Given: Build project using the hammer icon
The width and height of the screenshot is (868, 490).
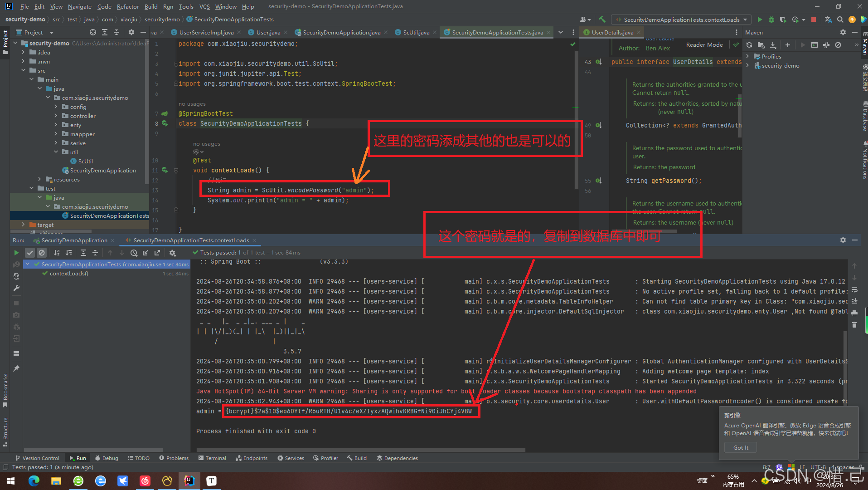Looking at the screenshot, I should [x=602, y=20].
